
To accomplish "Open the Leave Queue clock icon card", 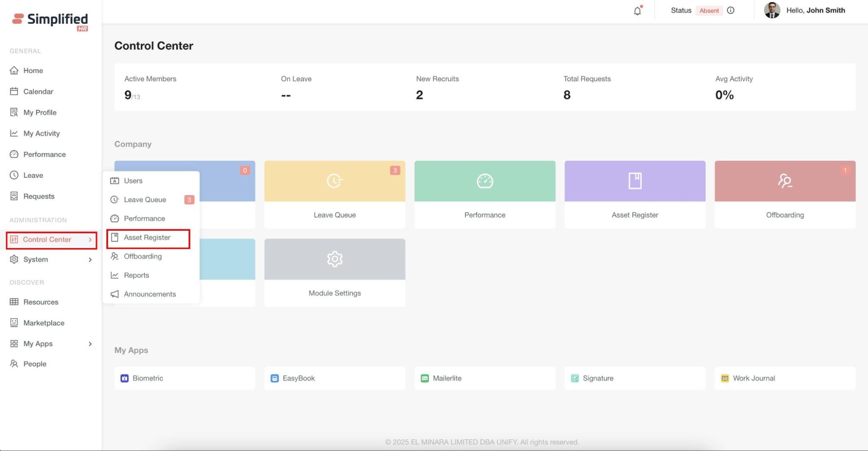I will coord(334,181).
